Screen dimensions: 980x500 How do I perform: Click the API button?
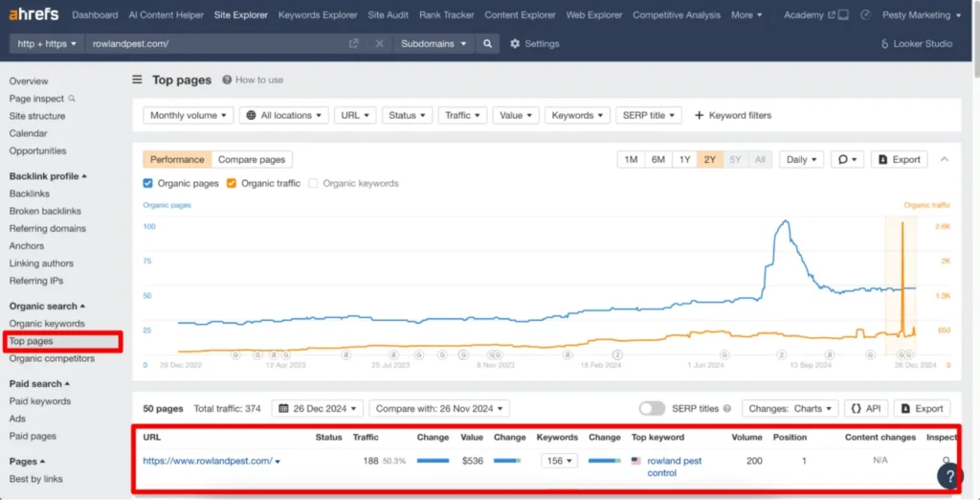point(865,408)
